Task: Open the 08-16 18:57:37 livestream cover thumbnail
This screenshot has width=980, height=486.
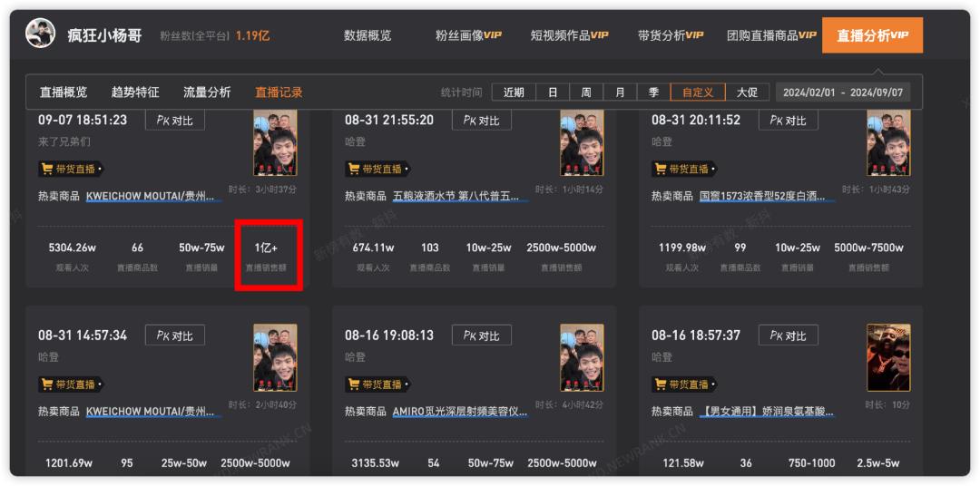Action: pos(888,358)
